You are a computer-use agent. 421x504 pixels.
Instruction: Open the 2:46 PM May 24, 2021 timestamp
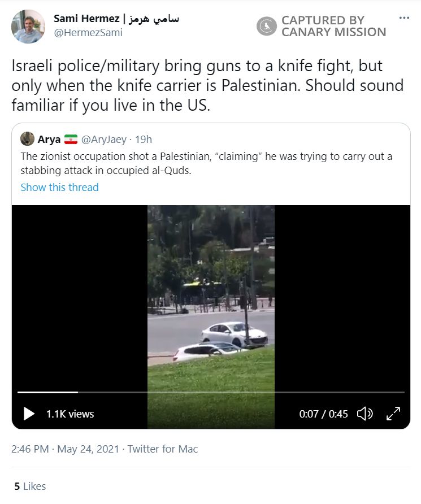pos(65,449)
